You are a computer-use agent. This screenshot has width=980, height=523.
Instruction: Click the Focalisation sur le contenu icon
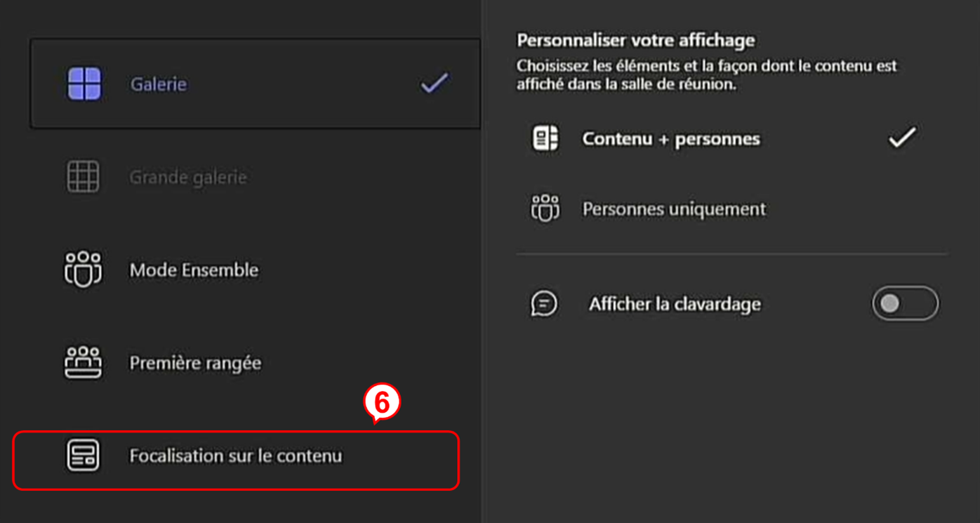83,456
